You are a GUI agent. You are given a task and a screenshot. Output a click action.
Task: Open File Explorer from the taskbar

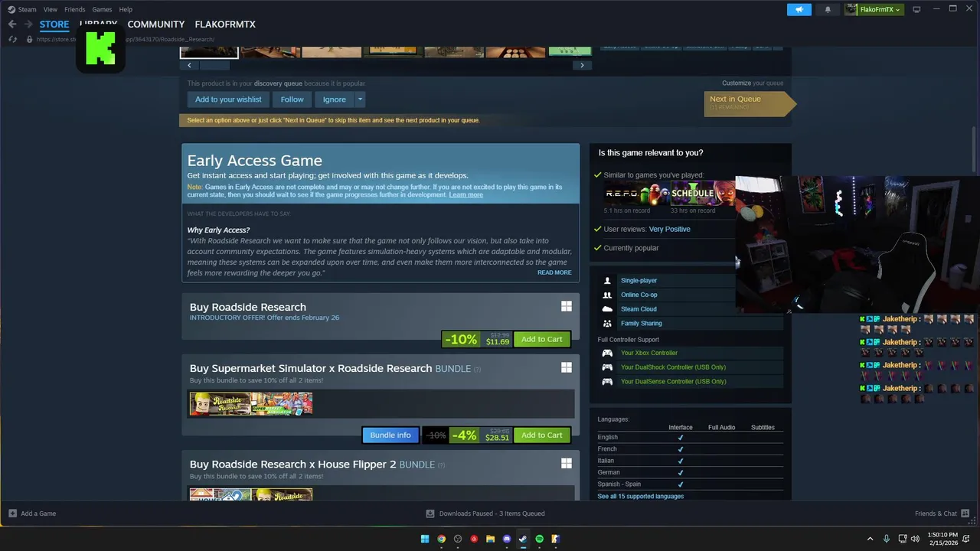coord(490,539)
